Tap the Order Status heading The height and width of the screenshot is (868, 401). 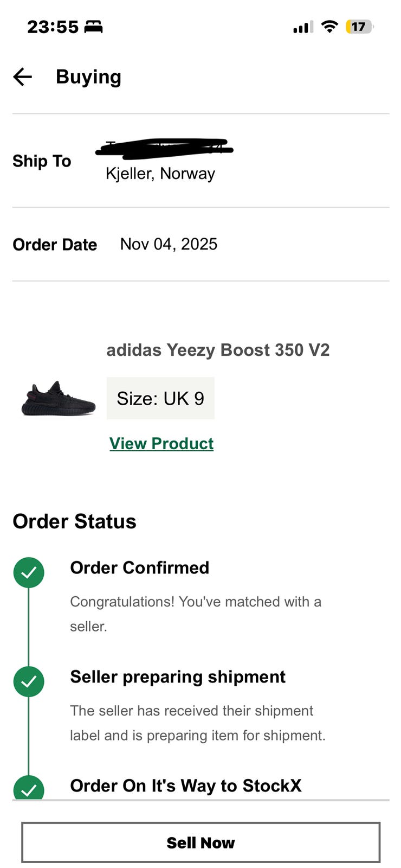pos(74,521)
